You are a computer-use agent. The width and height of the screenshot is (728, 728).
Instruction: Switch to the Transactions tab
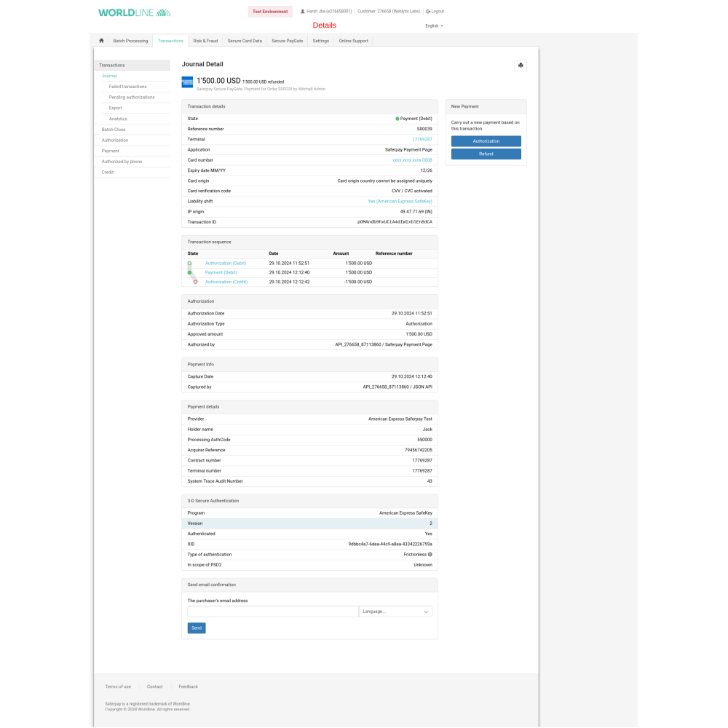170,41
